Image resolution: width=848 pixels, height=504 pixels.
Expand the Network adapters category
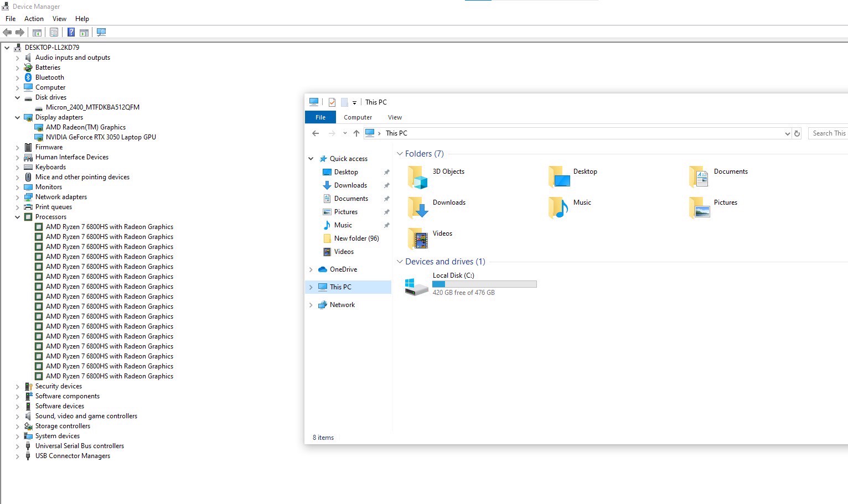point(17,197)
